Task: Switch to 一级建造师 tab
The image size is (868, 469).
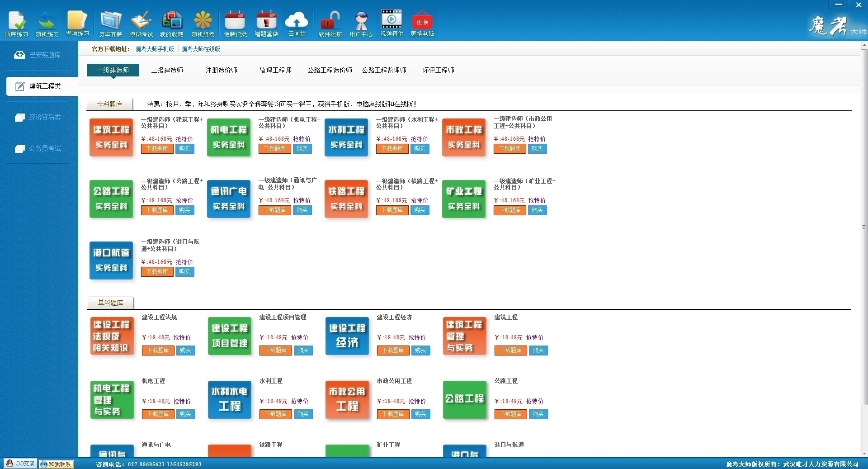Action: (113, 70)
